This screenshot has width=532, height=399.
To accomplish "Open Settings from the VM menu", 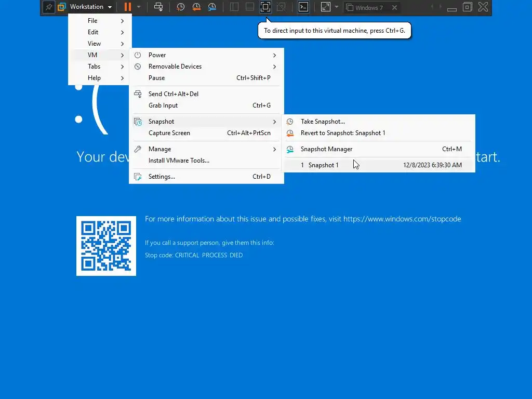I will [206, 177].
